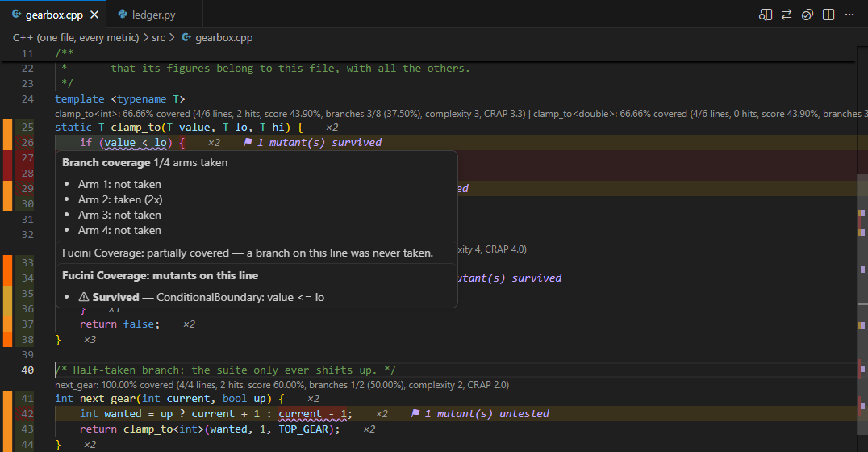Click 'Arm 2: taken (2x)' in the hover

click(120, 199)
